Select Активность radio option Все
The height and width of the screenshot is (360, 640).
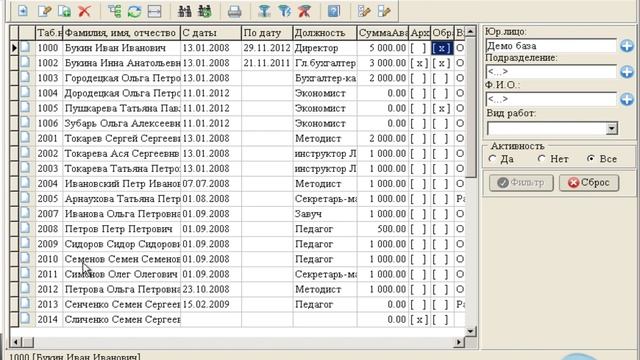[x=591, y=159]
